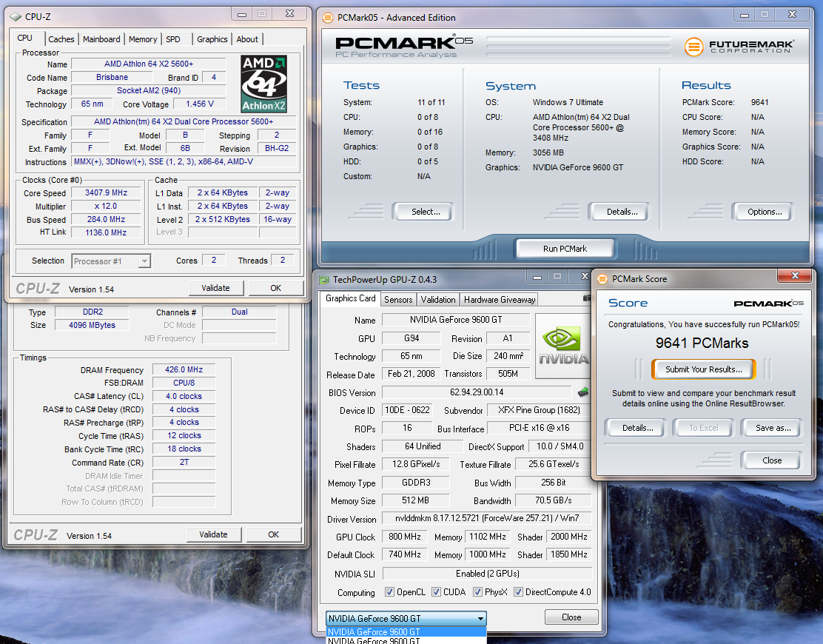Image resolution: width=823 pixels, height=644 pixels.
Task: Click the CPU Name field AMD Athlon 64 X2 5600+
Action: [x=149, y=64]
